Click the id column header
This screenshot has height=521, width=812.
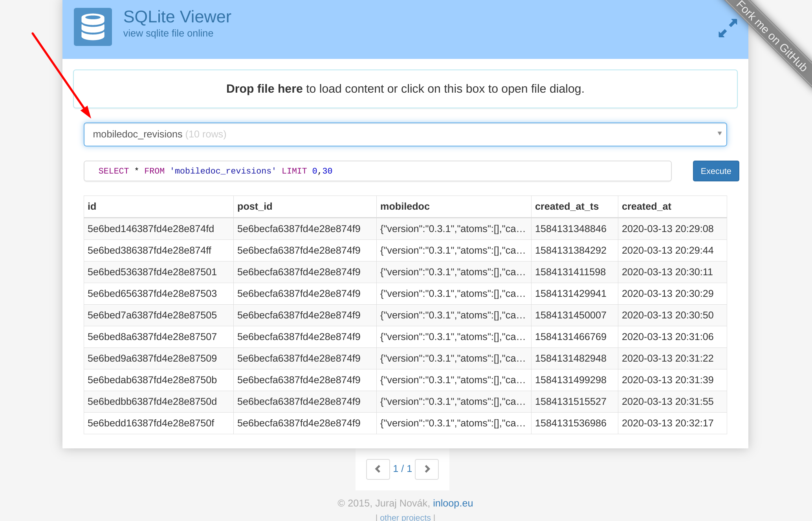(159, 207)
